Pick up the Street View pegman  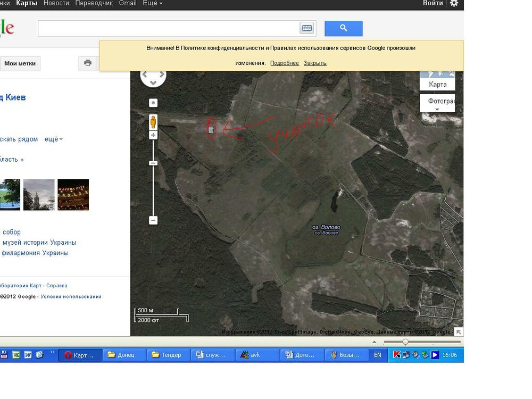click(x=153, y=122)
